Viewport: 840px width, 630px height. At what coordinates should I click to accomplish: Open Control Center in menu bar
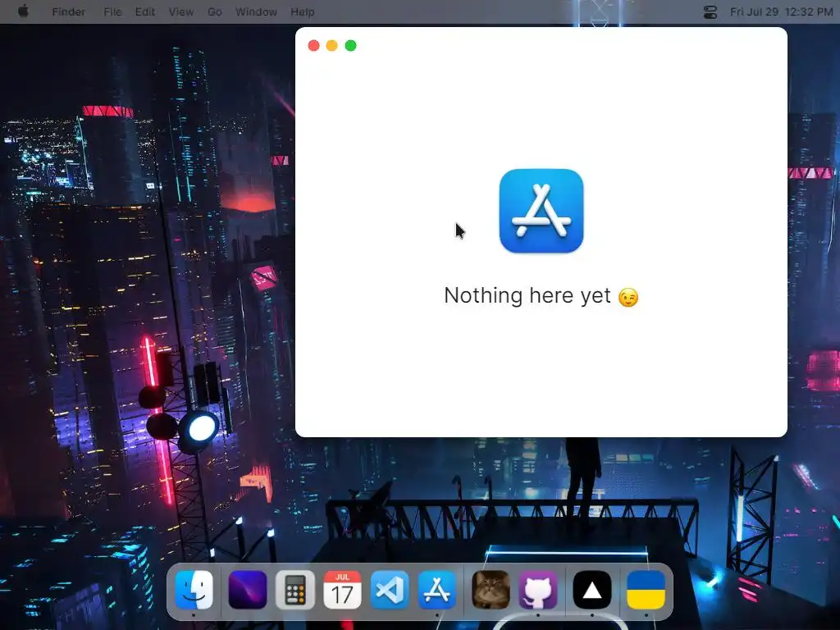710,11
